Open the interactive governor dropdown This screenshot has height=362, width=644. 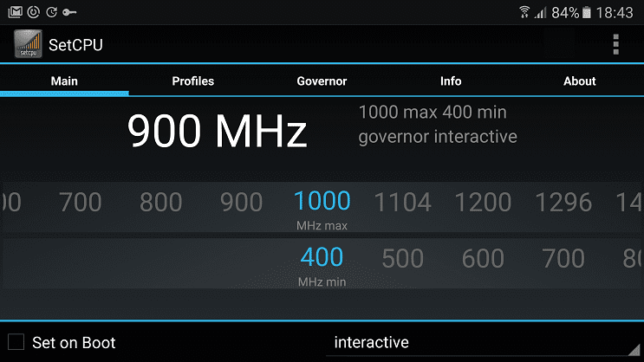pos(485,342)
